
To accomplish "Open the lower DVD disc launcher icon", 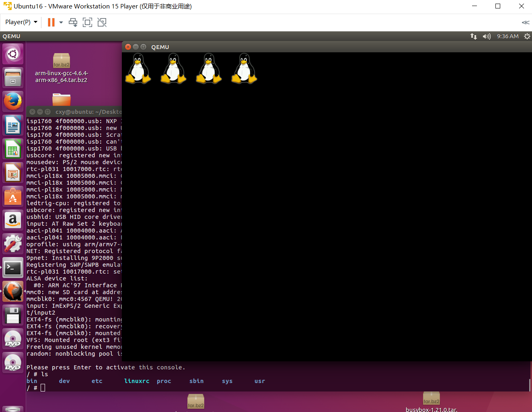I will 13,363.
